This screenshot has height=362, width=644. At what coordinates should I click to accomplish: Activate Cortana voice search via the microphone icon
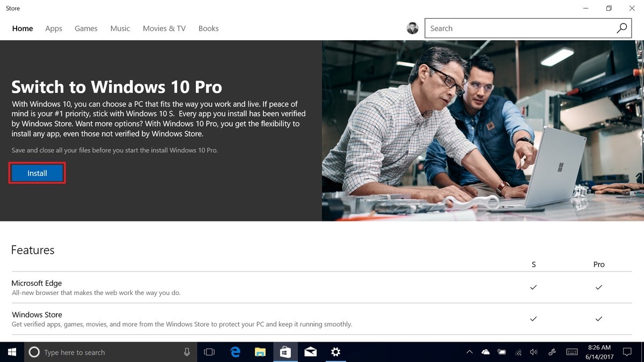tap(186, 352)
